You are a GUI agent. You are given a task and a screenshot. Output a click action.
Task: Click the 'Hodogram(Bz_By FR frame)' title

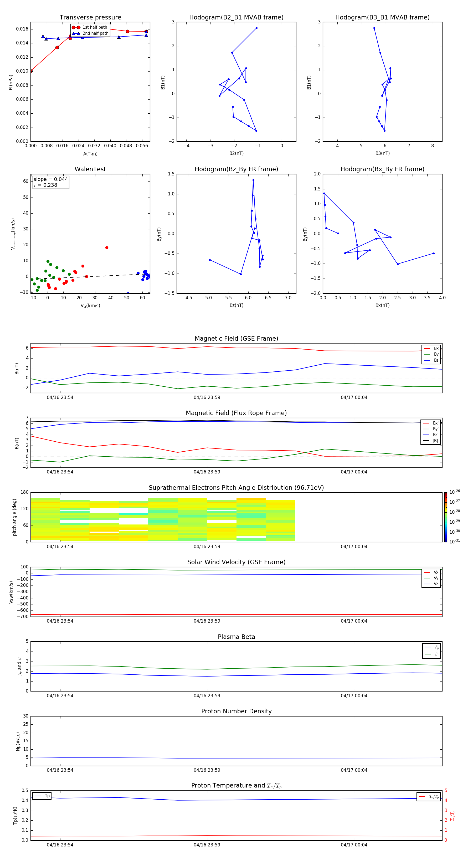[236, 169]
